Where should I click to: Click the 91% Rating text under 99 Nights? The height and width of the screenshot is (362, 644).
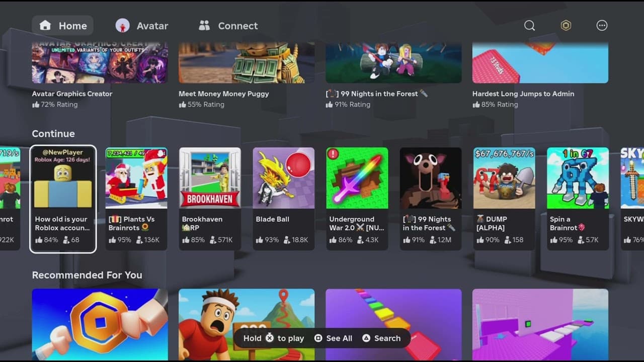click(x=353, y=105)
